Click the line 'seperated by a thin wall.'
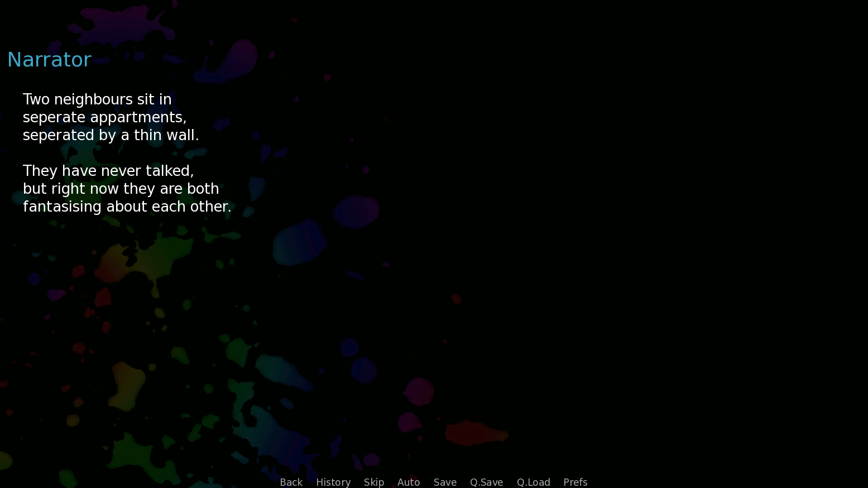 coord(111,135)
